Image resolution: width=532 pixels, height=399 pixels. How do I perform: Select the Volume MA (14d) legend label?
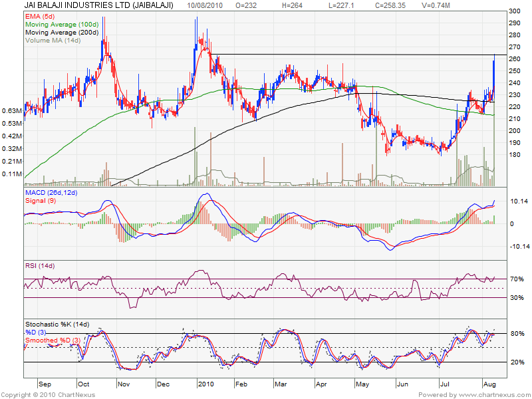pos(53,41)
